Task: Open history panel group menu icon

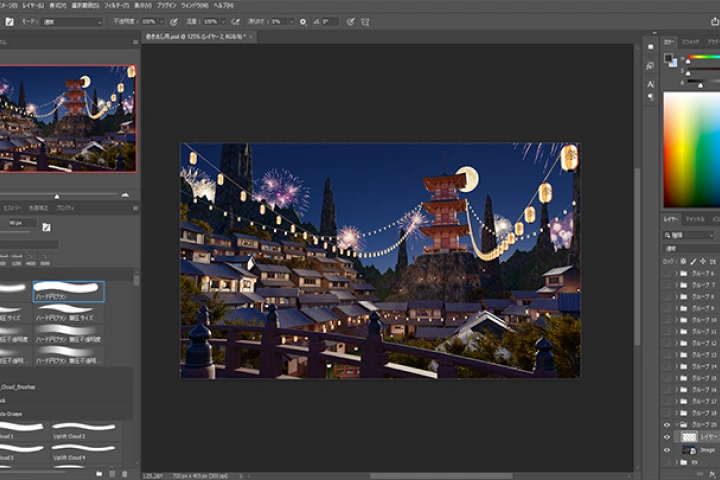Action: pyautogui.click(x=135, y=208)
